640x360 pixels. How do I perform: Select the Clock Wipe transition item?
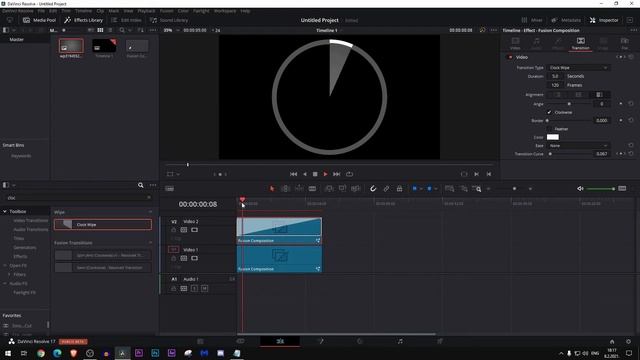(x=103, y=224)
